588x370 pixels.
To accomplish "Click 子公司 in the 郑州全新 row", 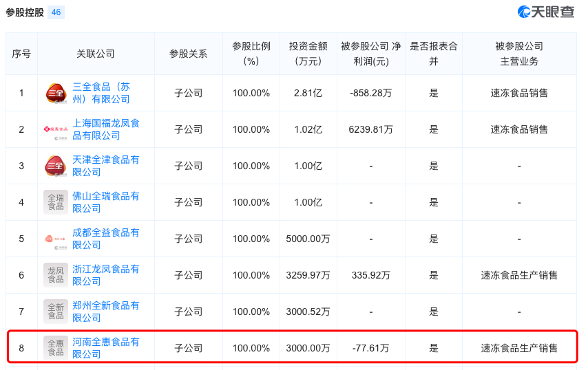I will (188, 312).
